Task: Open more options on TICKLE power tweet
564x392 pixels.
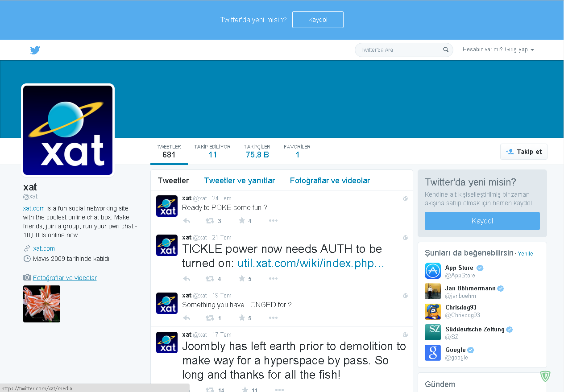Action: (x=273, y=279)
